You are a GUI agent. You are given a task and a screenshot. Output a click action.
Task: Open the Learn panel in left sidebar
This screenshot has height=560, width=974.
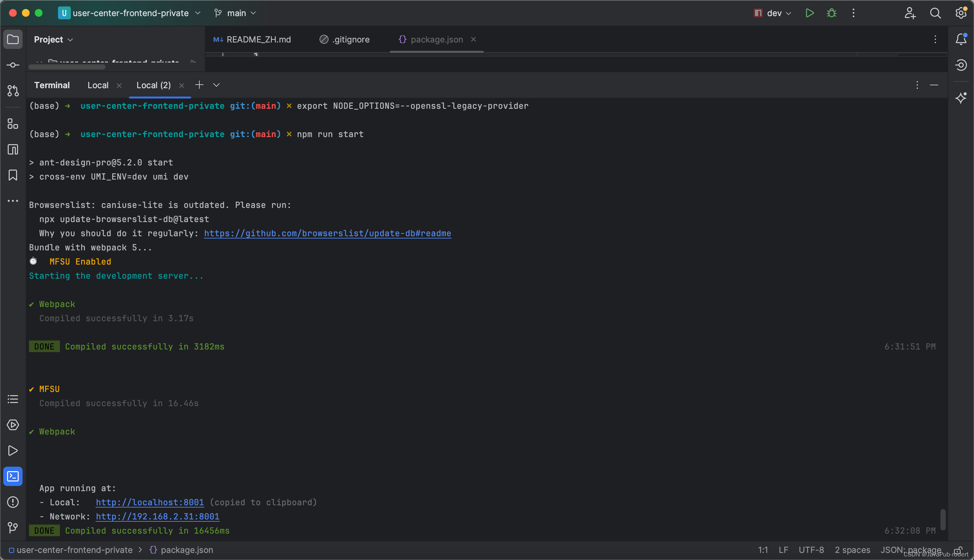point(13,149)
